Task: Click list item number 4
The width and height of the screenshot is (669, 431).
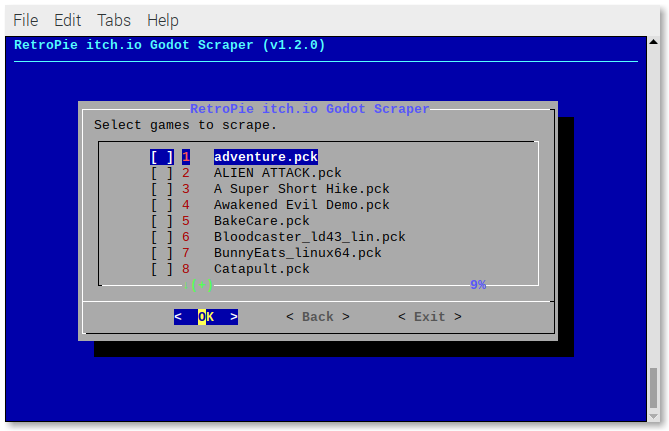Action: click(186, 205)
